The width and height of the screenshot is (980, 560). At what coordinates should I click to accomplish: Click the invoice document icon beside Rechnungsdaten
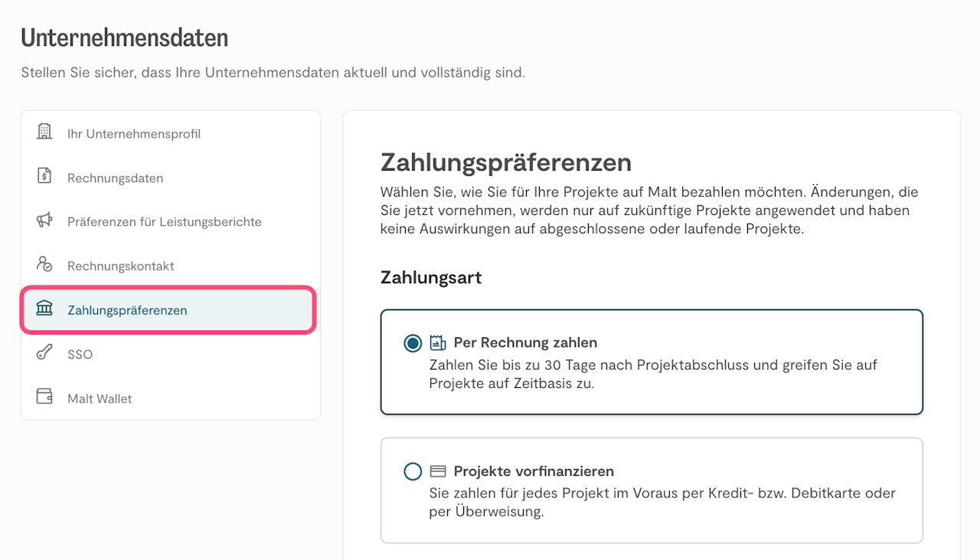tap(44, 176)
